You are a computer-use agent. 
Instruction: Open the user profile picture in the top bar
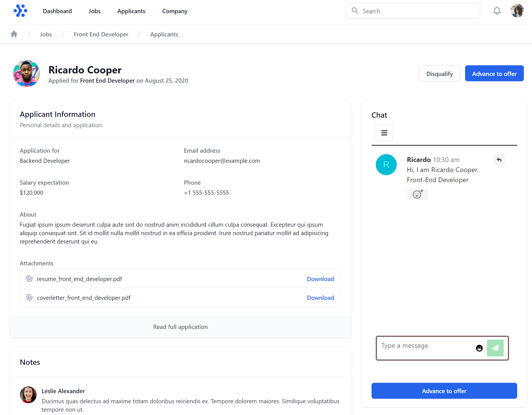point(517,11)
